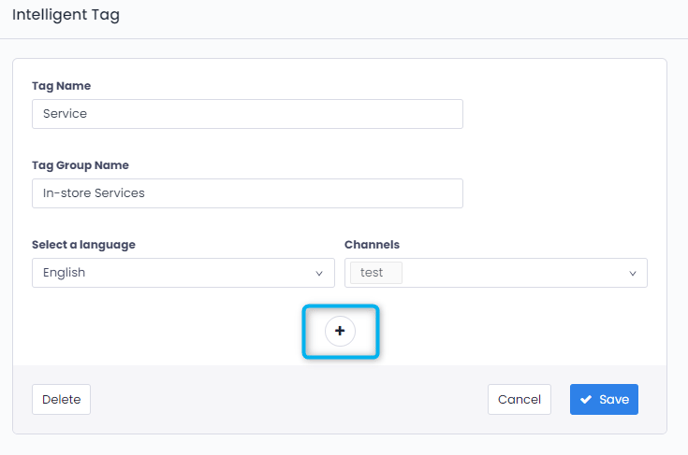688x455 pixels.
Task: Expand the language dropdown chevron arrow
Action: pos(319,273)
